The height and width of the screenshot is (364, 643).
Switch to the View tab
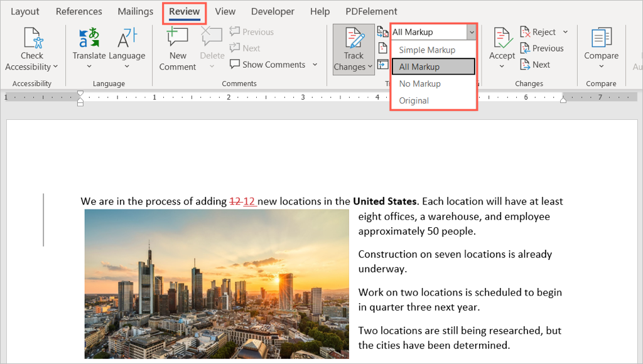pyautogui.click(x=225, y=11)
